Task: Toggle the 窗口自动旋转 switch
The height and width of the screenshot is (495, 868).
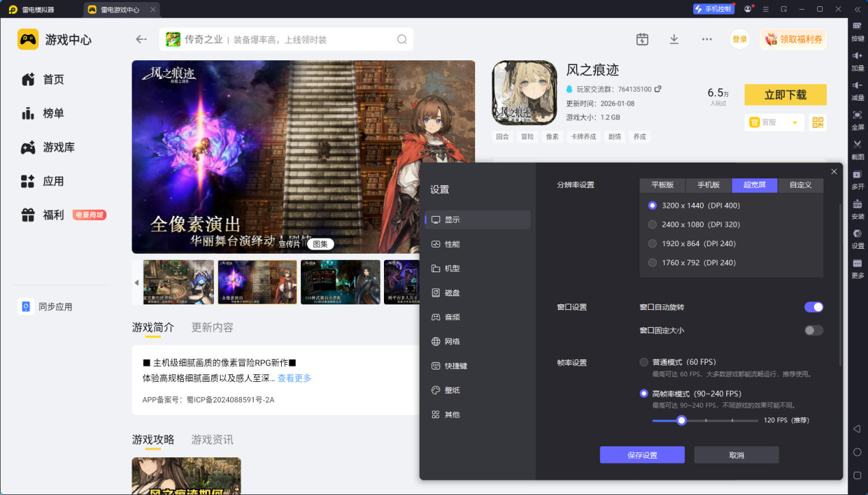Action: [x=814, y=307]
